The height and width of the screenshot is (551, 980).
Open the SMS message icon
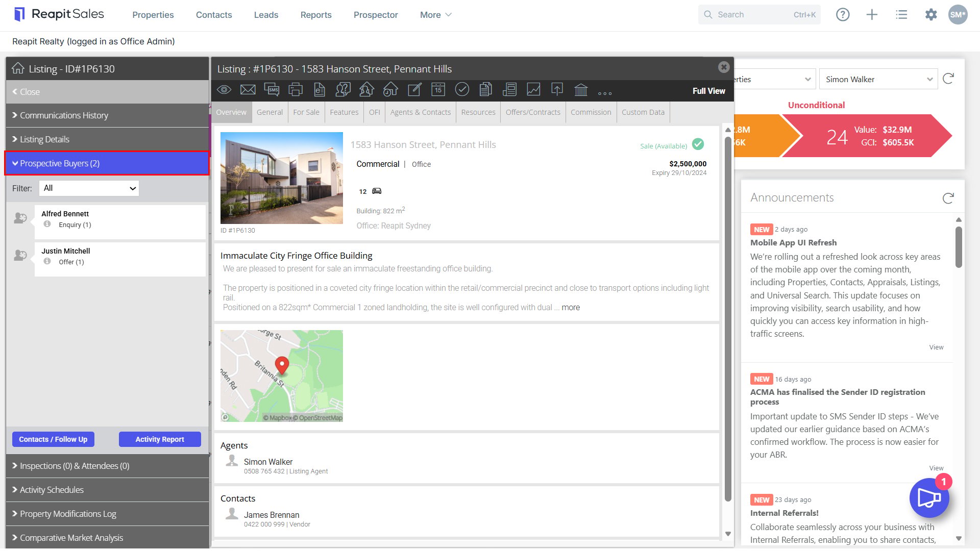pos(272,90)
